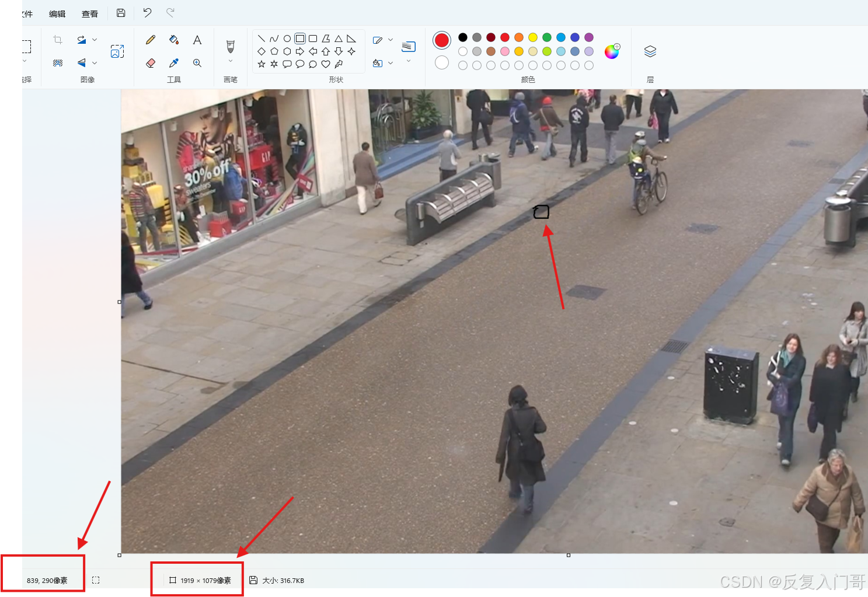Click the 形状 group label

coord(336,79)
